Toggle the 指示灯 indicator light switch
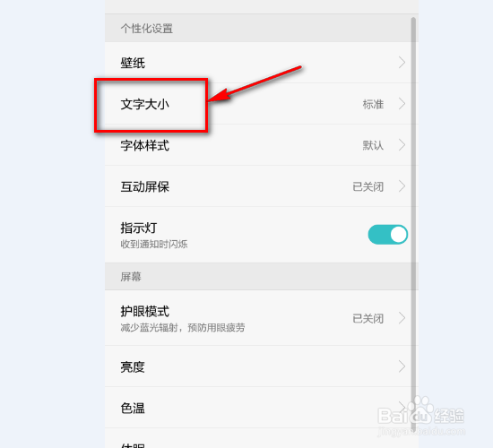The image size is (493, 448). click(388, 235)
